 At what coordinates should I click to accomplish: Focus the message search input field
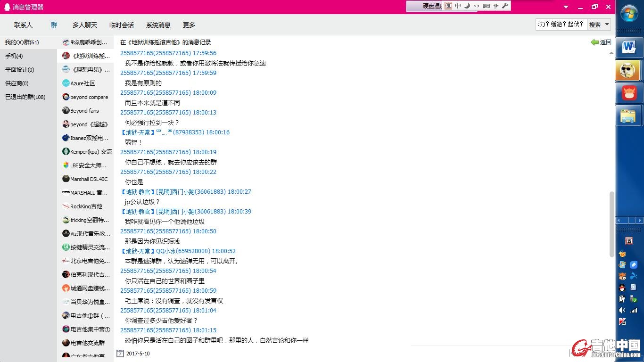point(561,25)
